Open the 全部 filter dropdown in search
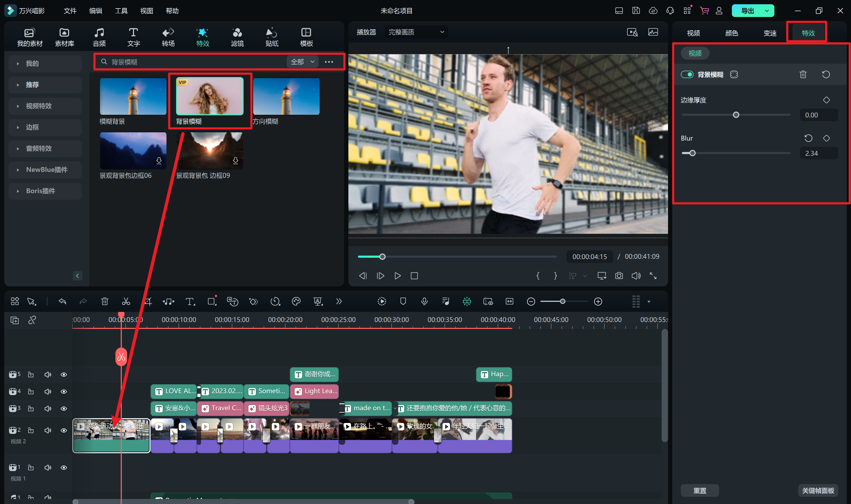 (x=302, y=62)
